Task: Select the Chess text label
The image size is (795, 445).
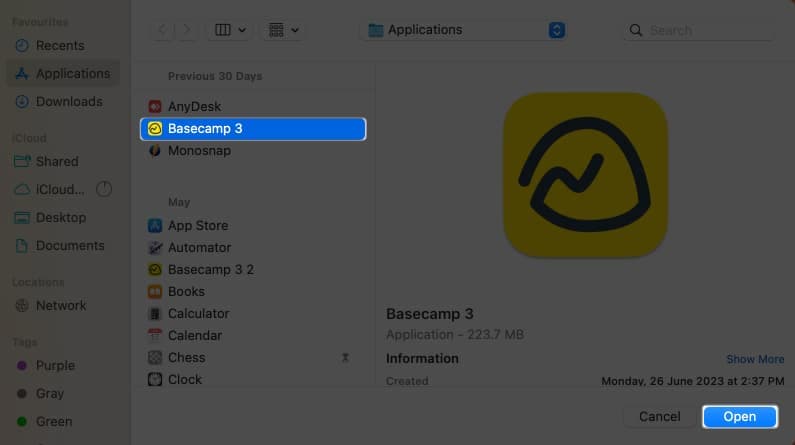Action: (x=186, y=357)
